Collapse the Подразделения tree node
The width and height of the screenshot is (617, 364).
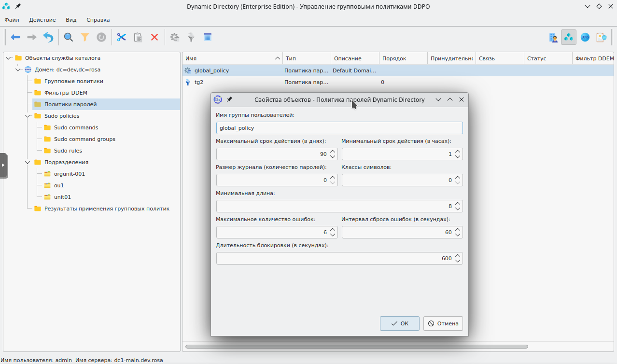[x=28, y=162]
